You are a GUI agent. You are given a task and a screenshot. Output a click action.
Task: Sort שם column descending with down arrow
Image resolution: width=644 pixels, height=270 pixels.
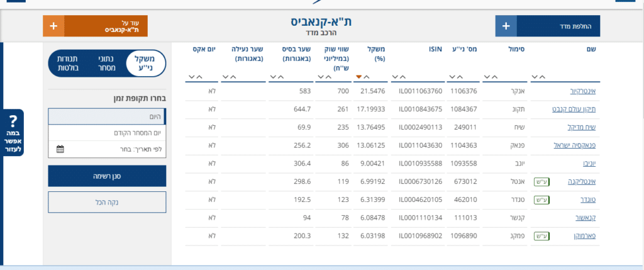pos(535,77)
